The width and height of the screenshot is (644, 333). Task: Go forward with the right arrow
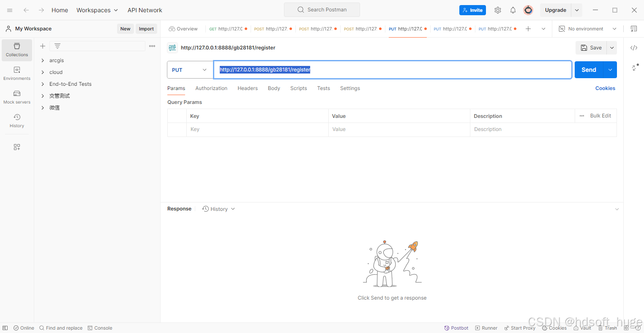coord(41,10)
